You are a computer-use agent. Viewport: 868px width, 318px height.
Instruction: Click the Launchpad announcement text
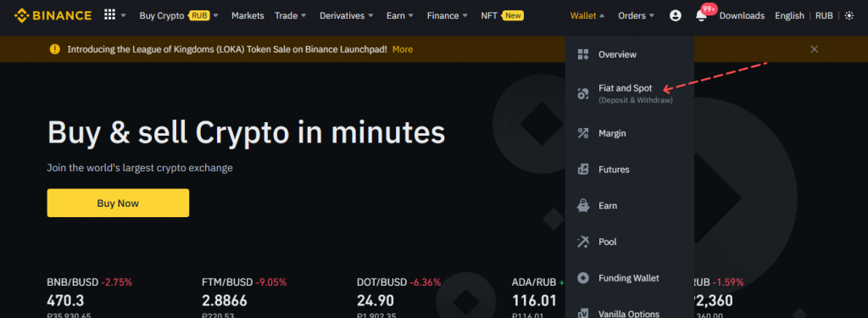click(x=227, y=49)
